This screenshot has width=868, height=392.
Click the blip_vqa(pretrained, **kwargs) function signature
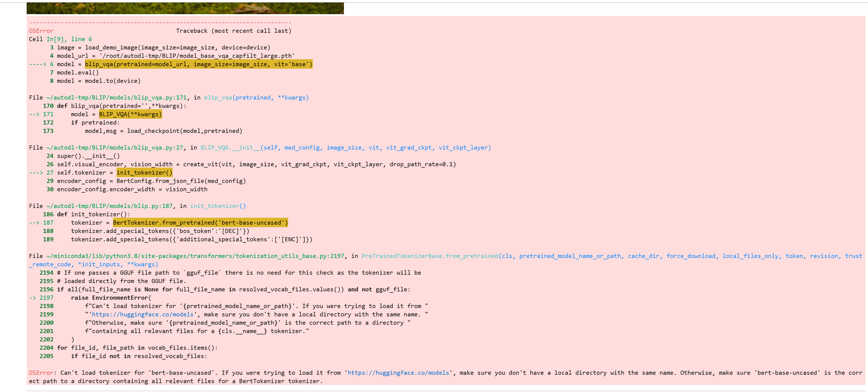pos(256,98)
